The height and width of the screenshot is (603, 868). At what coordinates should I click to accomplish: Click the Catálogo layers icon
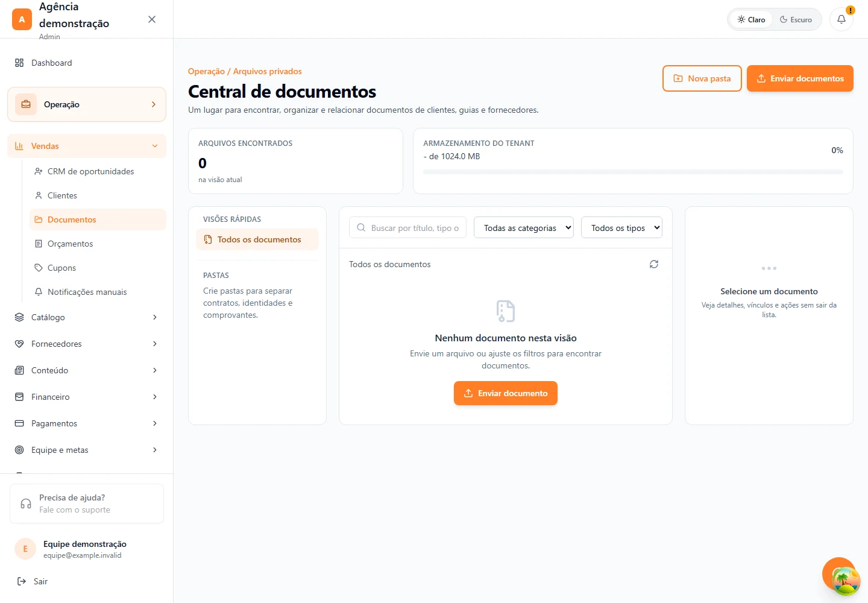[19, 317]
